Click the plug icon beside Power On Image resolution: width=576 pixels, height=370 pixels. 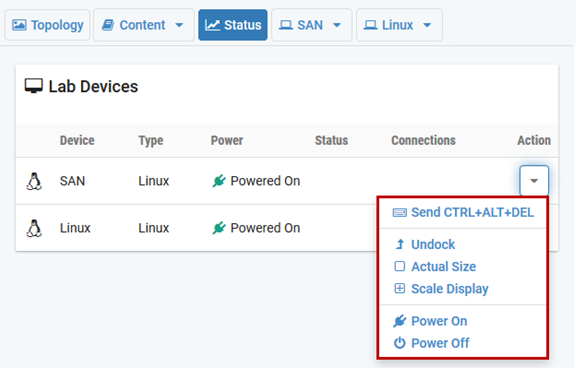coord(400,321)
